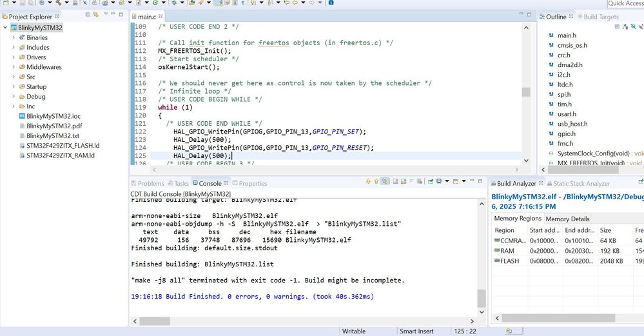This screenshot has width=644, height=336.
Task: Click the Quick Access search field
Action: 625,3
